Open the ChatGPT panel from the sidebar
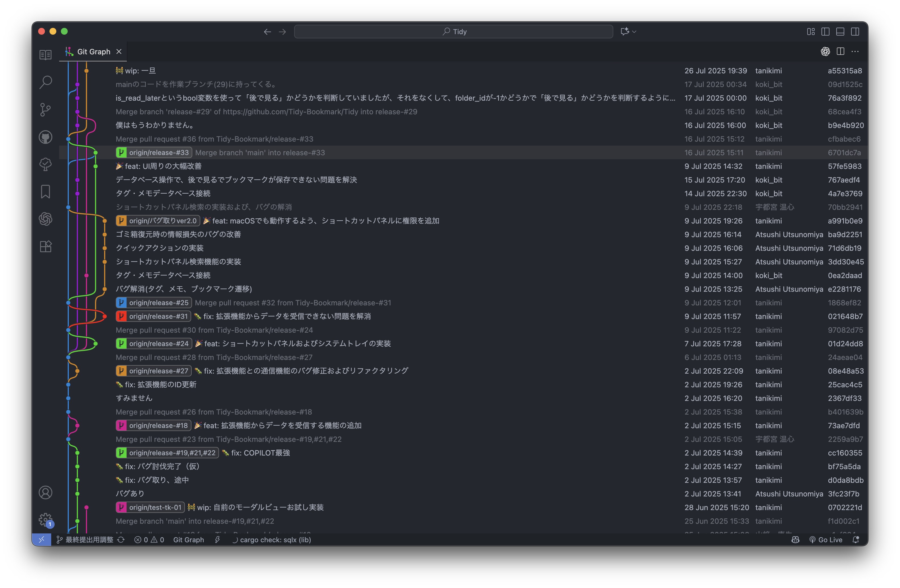This screenshot has height=588, width=900. click(x=46, y=219)
